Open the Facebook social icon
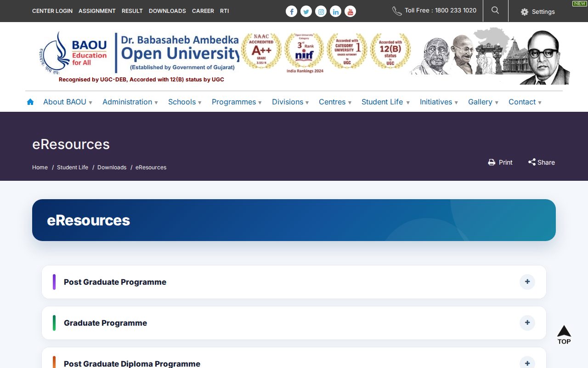The width and height of the screenshot is (588, 368). [x=292, y=11]
